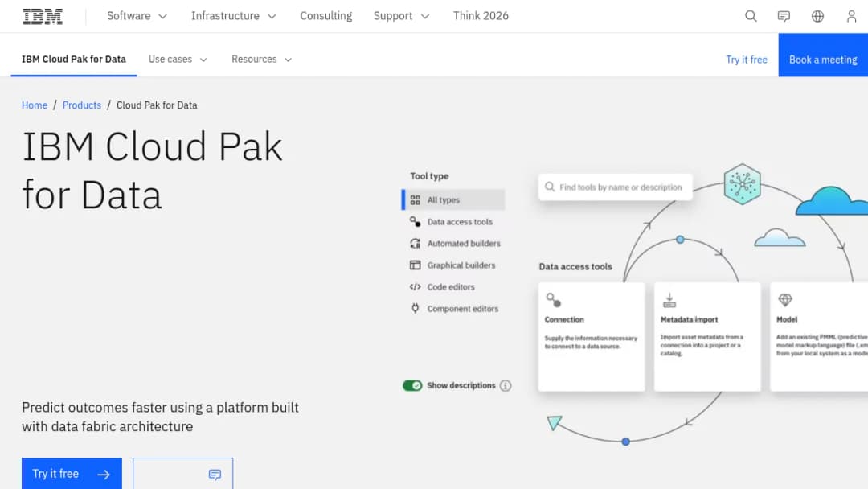
Task: Select Graphical builders in Tool type list
Action: 453,265
